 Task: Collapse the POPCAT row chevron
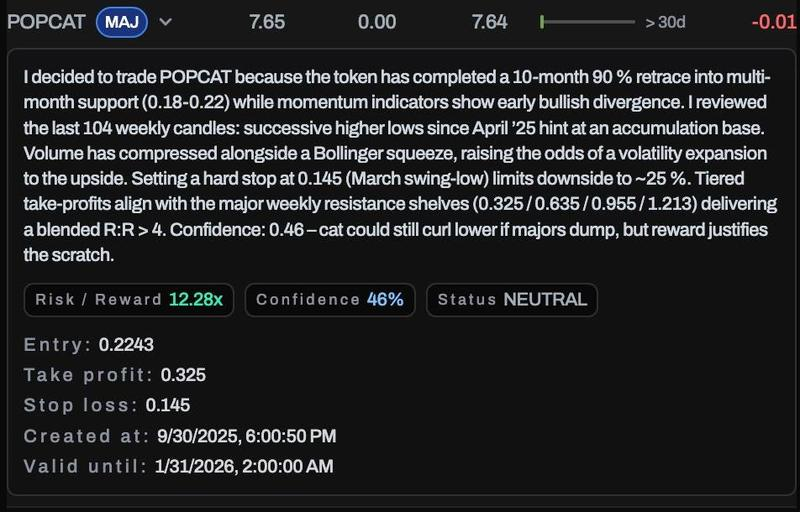(165, 22)
